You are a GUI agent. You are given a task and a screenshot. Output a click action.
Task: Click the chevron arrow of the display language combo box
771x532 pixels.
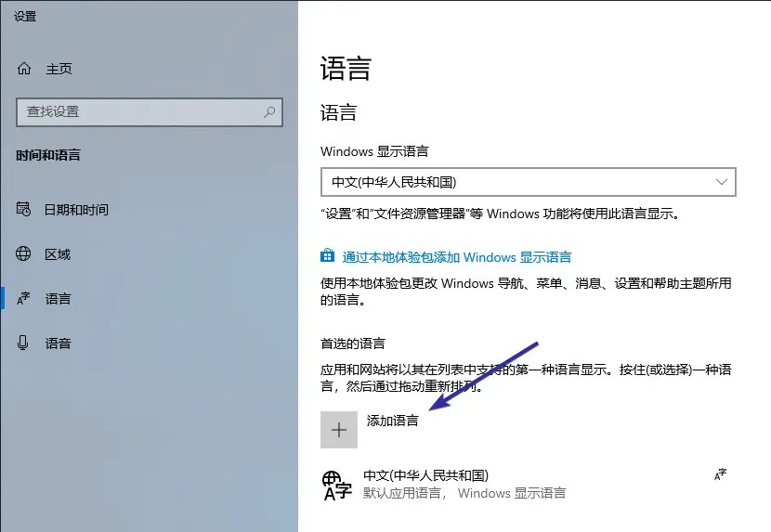722,182
